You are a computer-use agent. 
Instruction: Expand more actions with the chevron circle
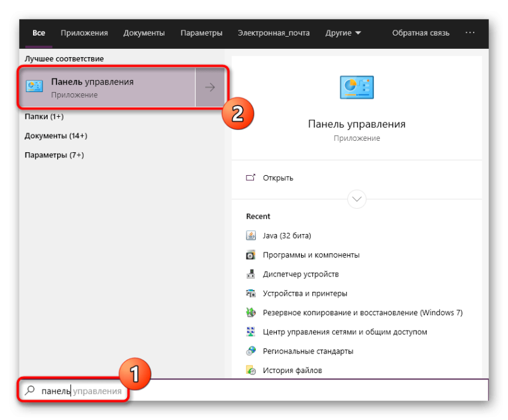[357, 199]
